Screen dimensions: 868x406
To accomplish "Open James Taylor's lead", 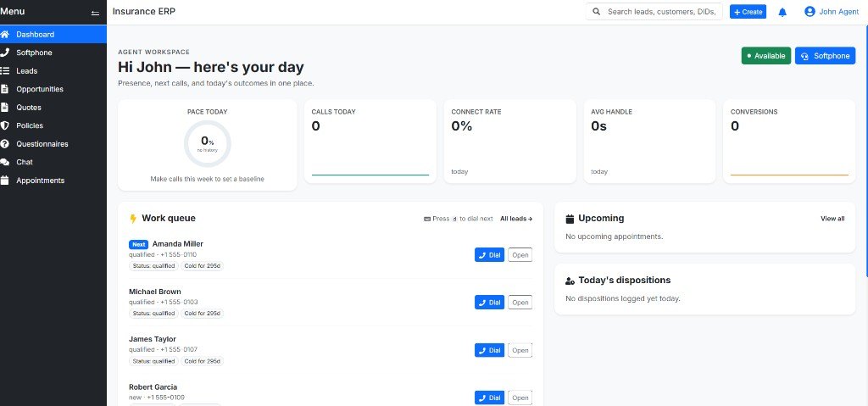I will coord(520,350).
